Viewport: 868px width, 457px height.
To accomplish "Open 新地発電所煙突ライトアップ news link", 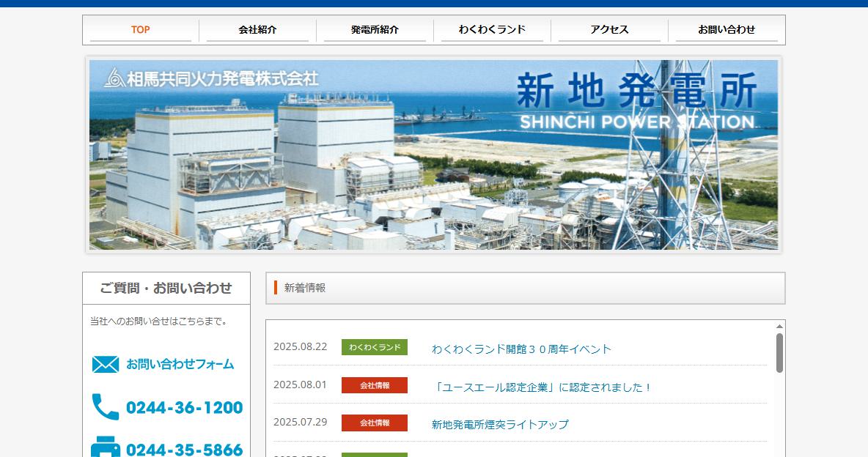I will pos(500,424).
